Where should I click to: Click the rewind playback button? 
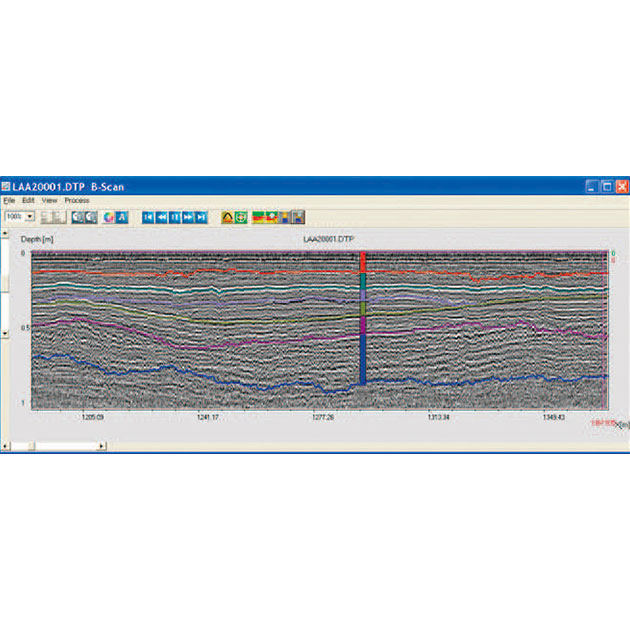[161, 217]
